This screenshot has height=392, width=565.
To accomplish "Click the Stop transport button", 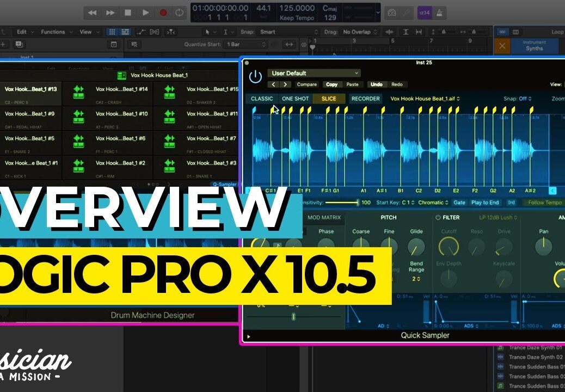I will [x=127, y=13].
